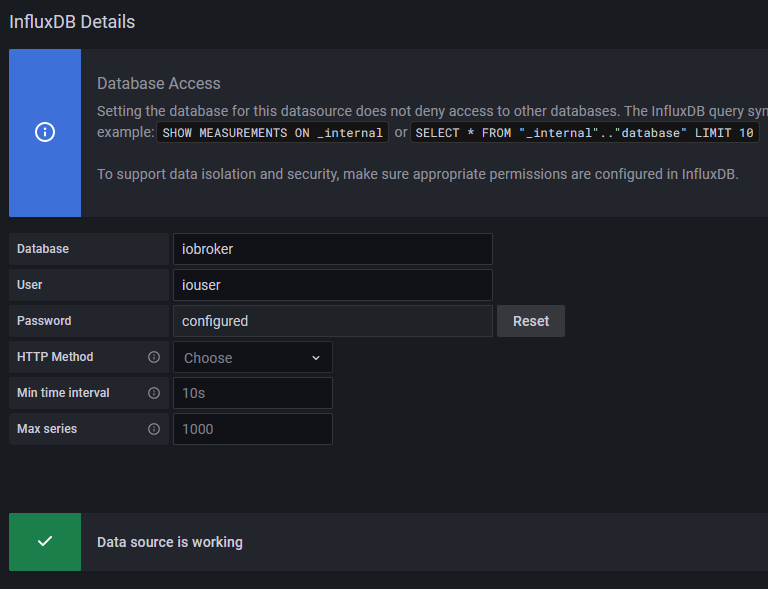This screenshot has height=589, width=768.
Task: Open the HTTP Method 'Choose' dropdown
Action: tap(245, 358)
